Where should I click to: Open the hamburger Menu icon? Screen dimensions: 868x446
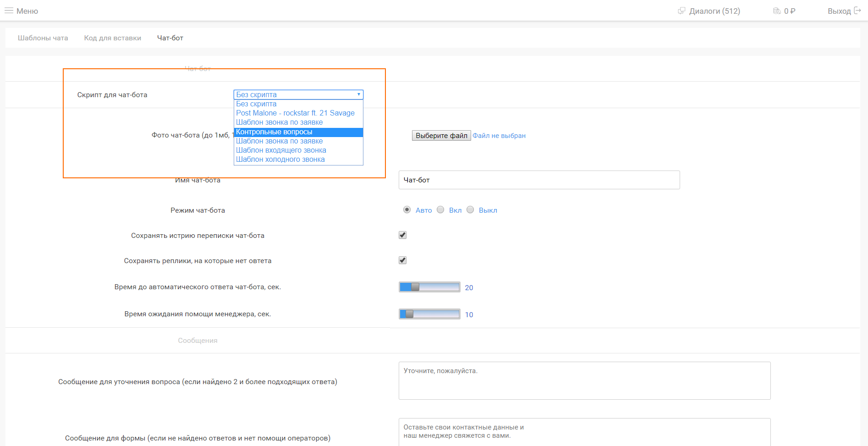coord(9,11)
